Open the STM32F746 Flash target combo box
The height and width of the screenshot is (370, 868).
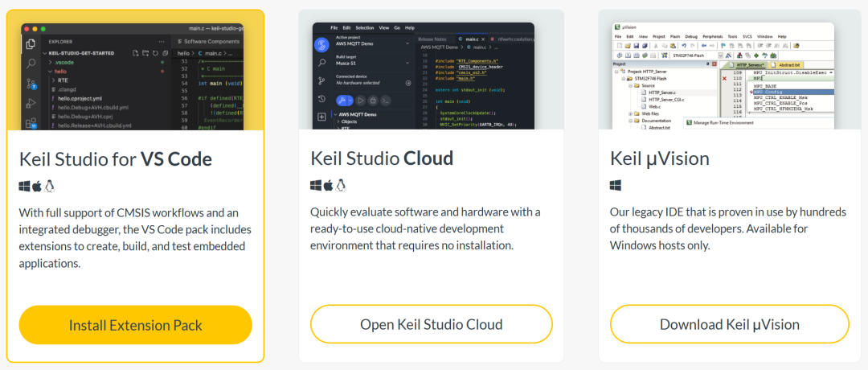pos(696,55)
